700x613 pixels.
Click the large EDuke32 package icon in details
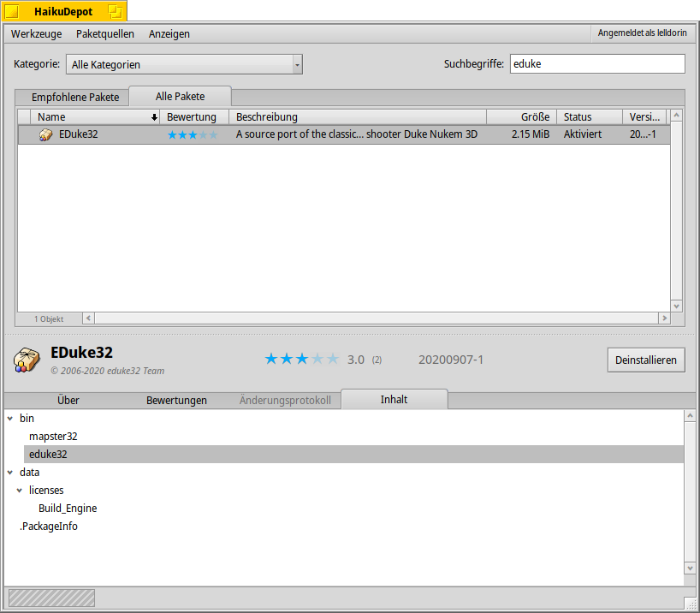27,360
